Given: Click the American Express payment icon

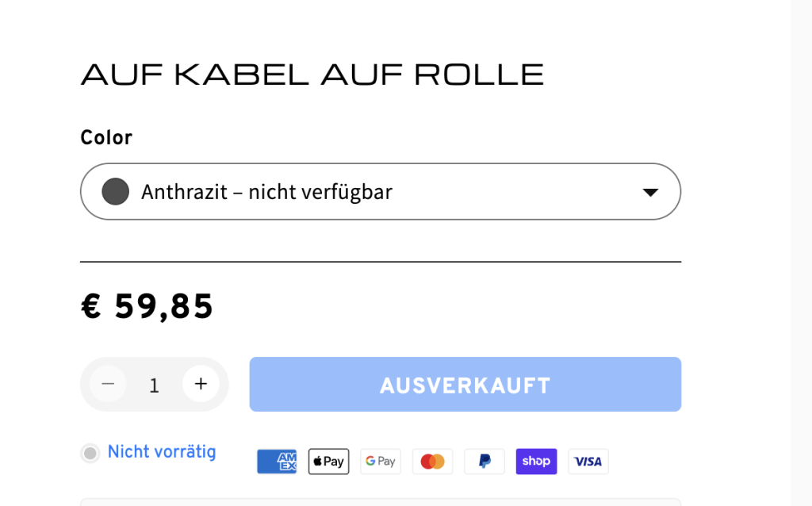Looking at the screenshot, I should click(x=277, y=462).
